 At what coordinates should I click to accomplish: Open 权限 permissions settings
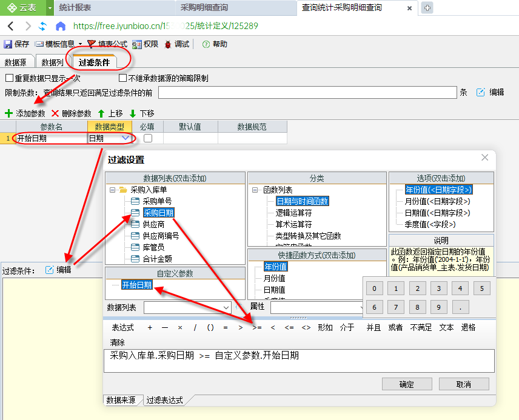[146, 44]
